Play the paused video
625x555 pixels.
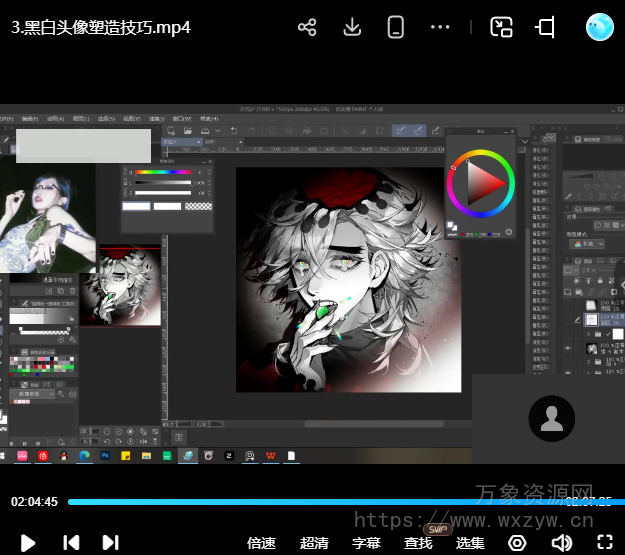28,542
